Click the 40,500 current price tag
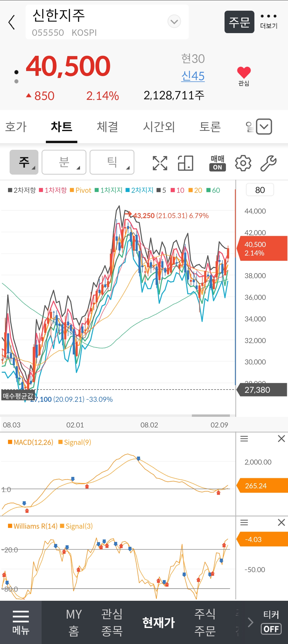This screenshot has height=644, width=288. pos(262,249)
